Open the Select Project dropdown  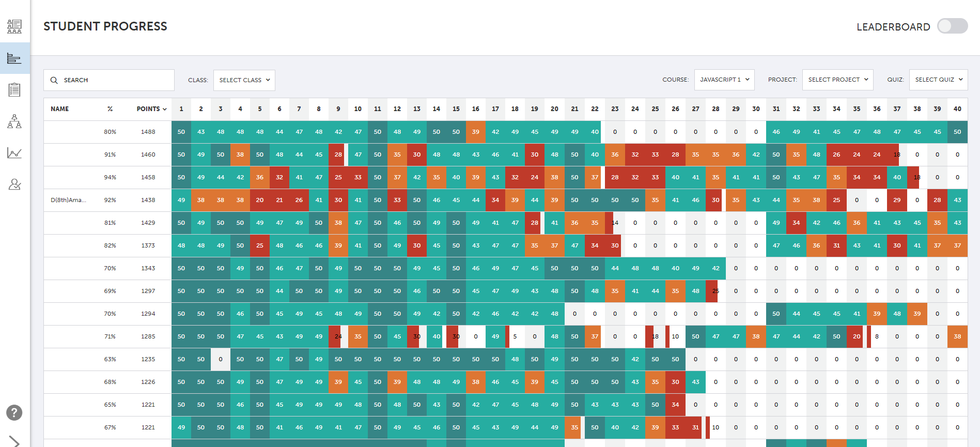pyautogui.click(x=838, y=80)
